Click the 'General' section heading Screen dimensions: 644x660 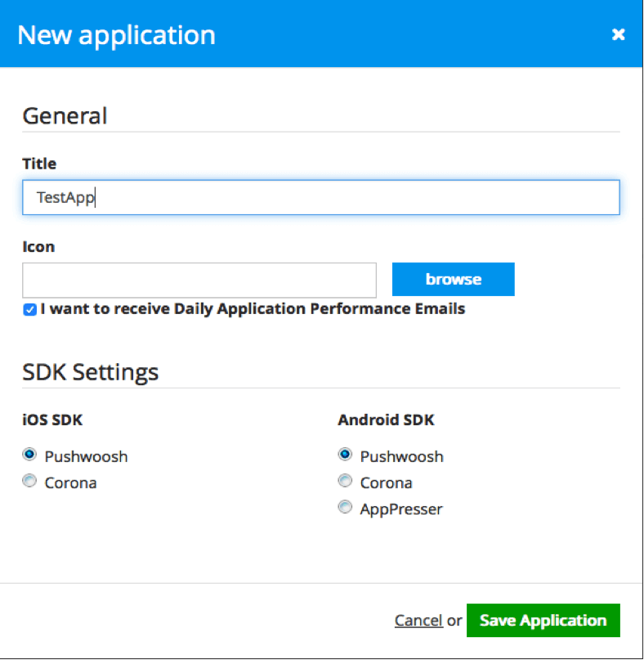[x=65, y=116]
